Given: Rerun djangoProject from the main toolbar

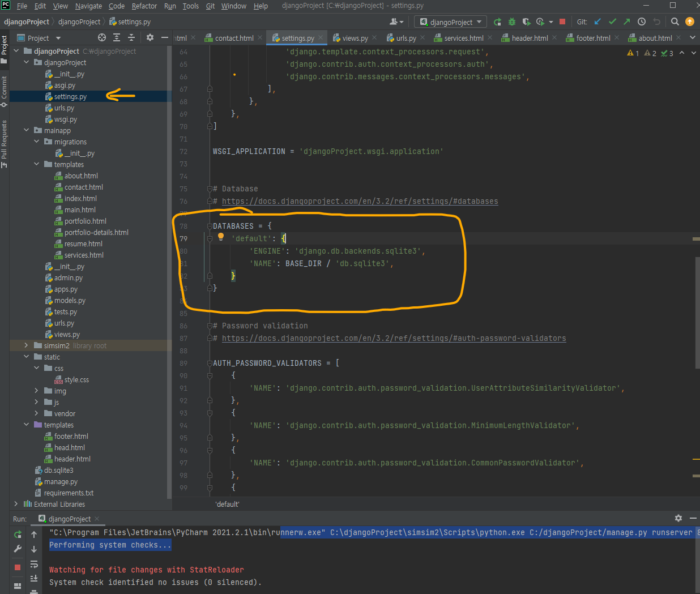Looking at the screenshot, I should (x=497, y=22).
